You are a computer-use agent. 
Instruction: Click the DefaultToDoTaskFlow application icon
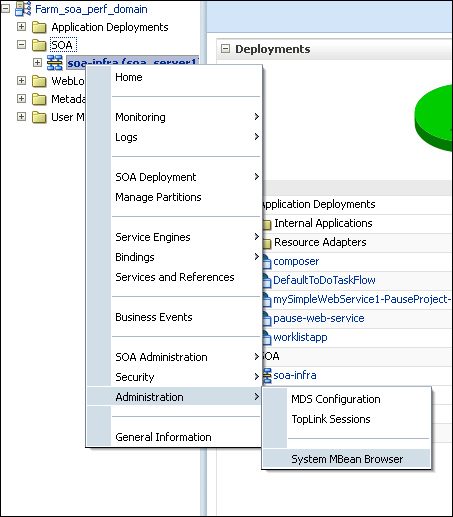(267, 281)
